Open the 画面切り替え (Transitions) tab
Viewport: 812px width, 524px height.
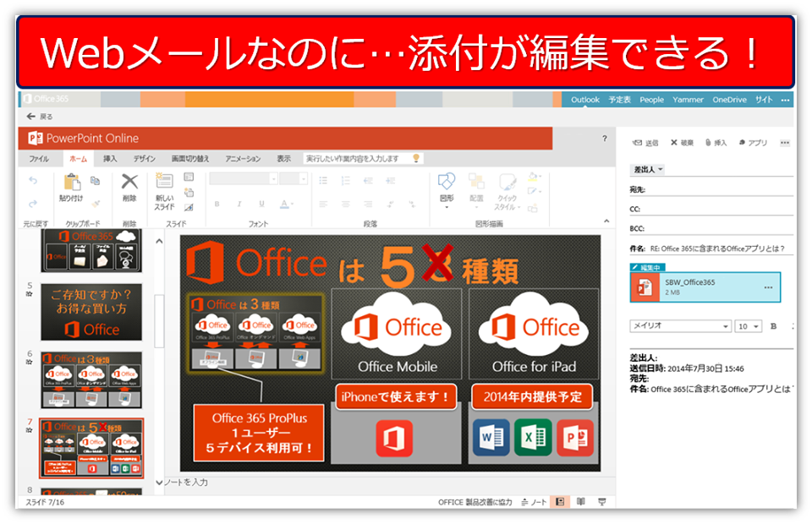(x=190, y=159)
